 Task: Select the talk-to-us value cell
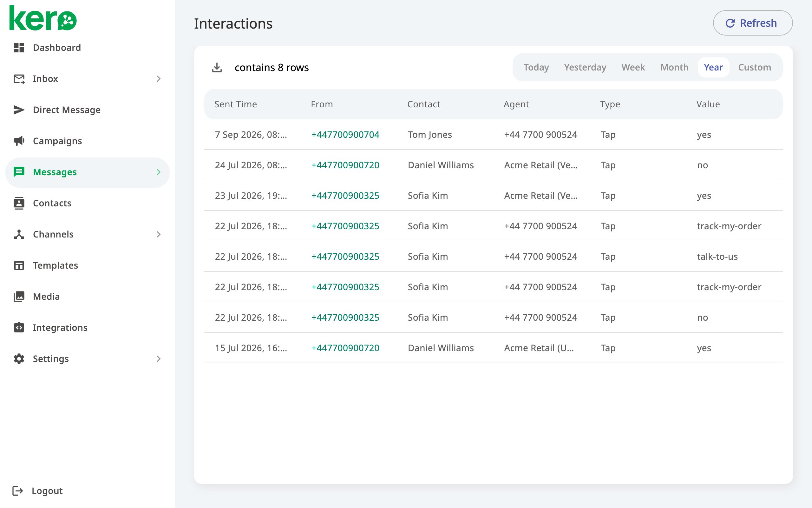(717, 257)
